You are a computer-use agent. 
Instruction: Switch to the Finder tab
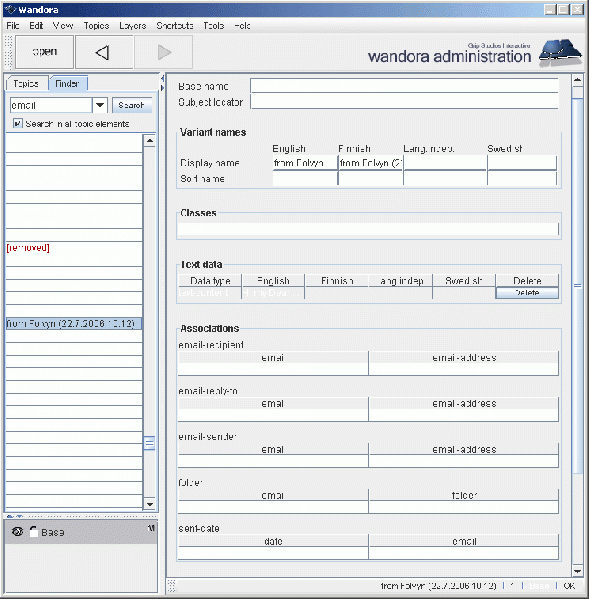click(68, 83)
